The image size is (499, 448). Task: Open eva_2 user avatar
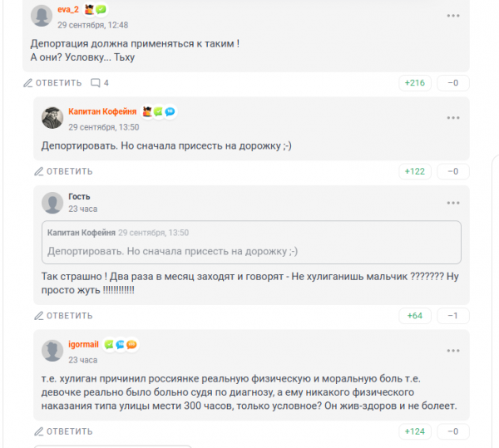(x=41, y=16)
